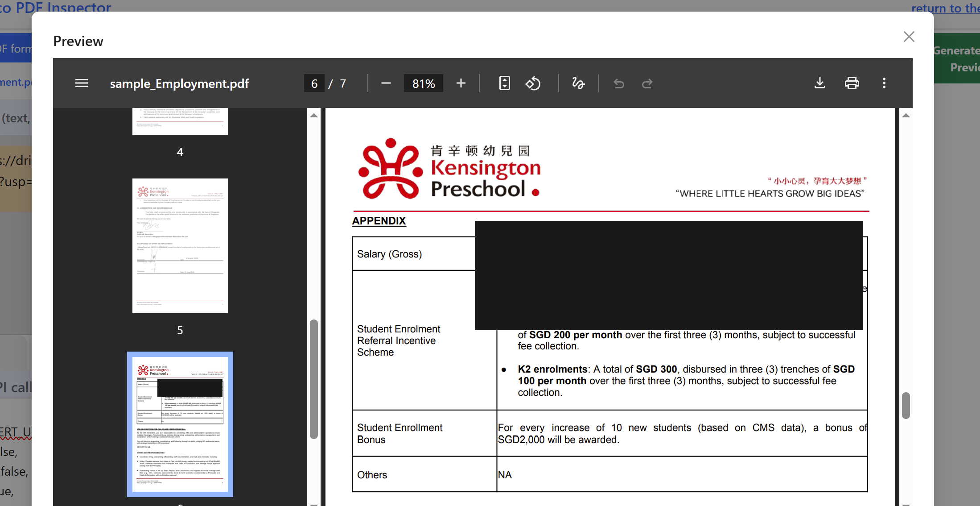Click the page number input field
The height and width of the screenshot is (506, 980).
(x=314, y=83)
